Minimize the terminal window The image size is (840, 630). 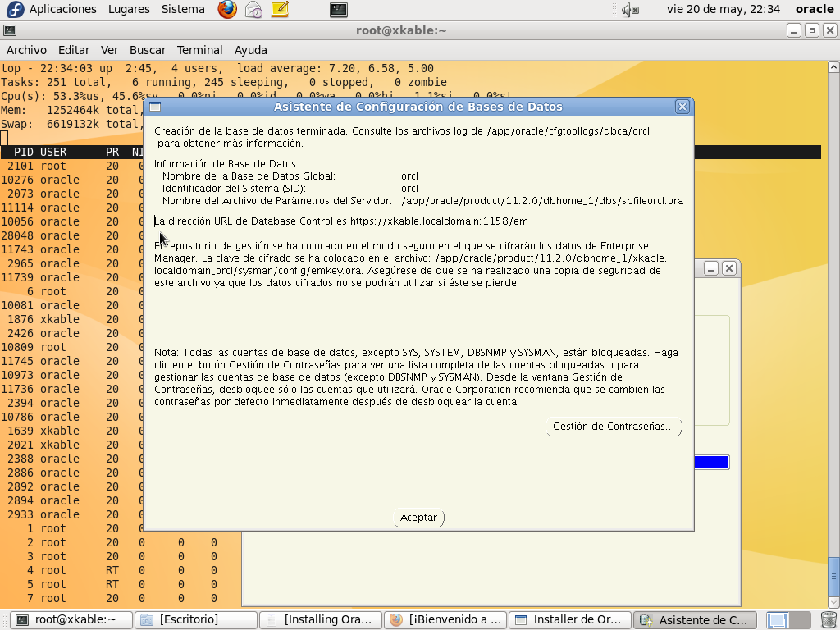pos(794,30)
